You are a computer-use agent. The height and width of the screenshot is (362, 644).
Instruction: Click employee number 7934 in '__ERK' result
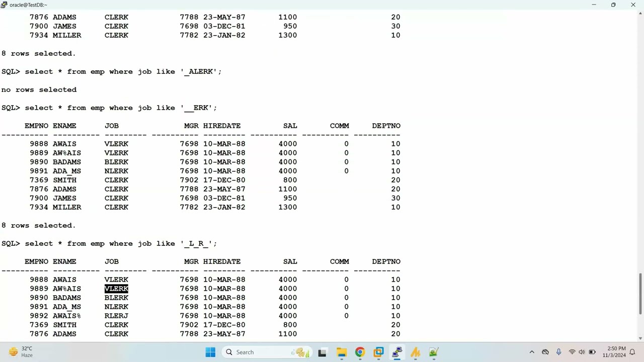pos(39,207)
